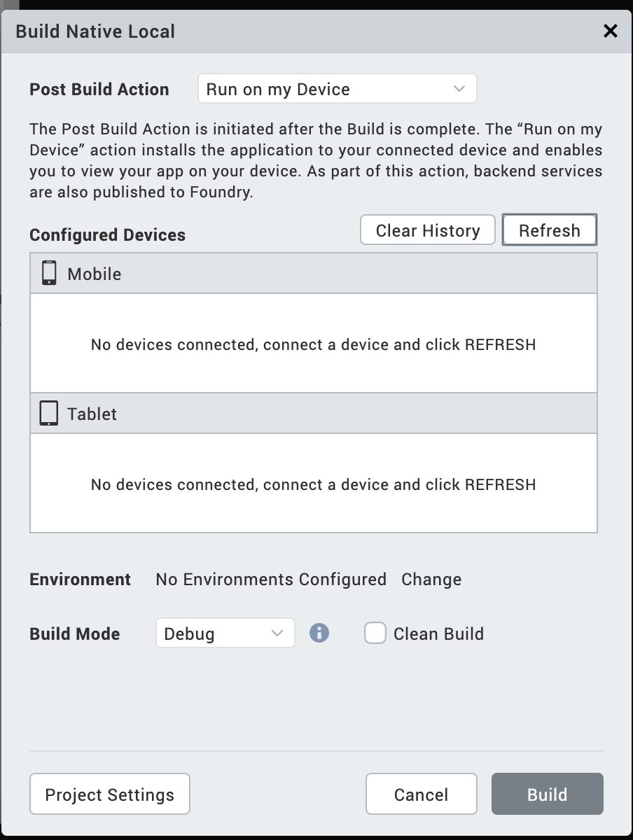The width and height of the screenshot is (633, 840).
Task: Open Project Settings
Action: (x=110, y=794)
